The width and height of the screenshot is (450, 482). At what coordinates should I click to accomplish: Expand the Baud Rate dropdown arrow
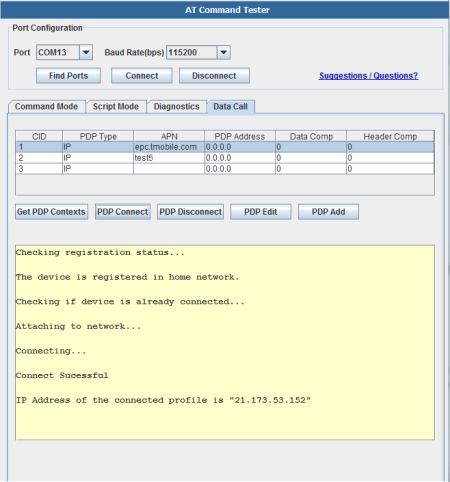224,52
